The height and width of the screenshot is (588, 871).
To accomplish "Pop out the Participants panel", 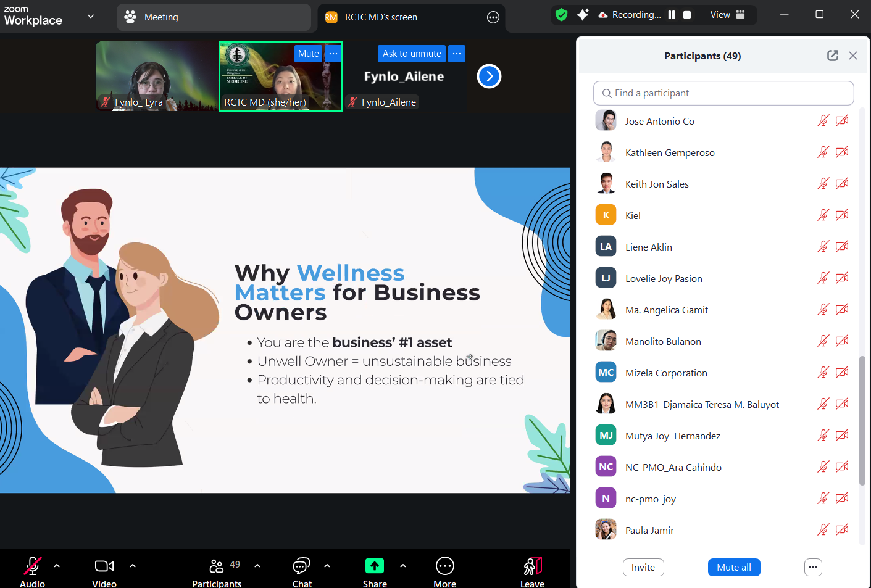I will click(x=832, y=55).
